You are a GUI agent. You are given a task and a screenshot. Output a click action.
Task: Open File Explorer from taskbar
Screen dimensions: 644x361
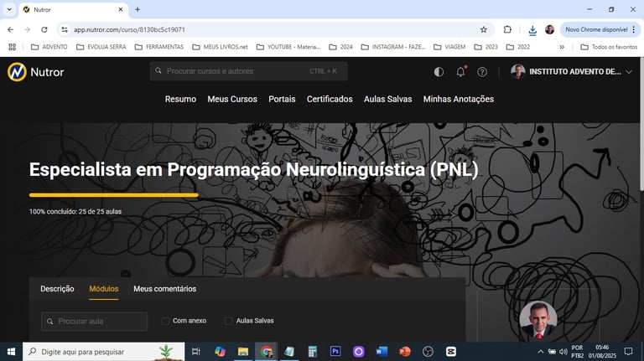click(x=243, y=352)
